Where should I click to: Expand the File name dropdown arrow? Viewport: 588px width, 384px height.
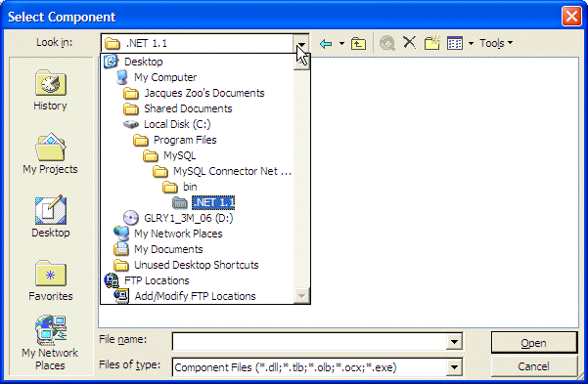point(454,342)
